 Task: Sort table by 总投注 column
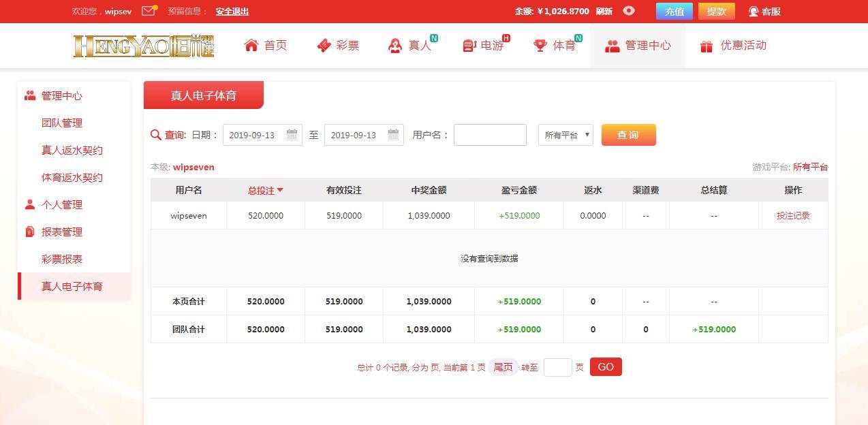[266, 191]
